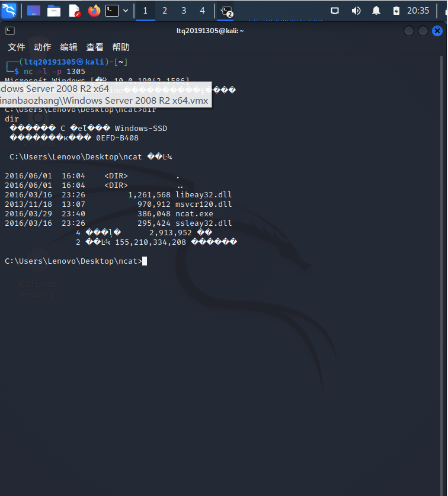Click the terminal vertical scrollbar
448x496 pixels.
coord(441,275)
